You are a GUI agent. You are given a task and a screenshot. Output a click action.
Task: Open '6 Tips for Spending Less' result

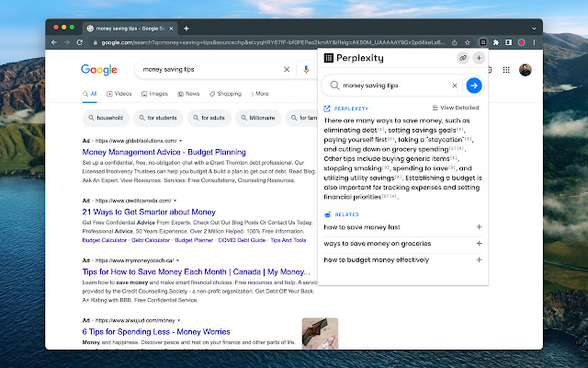tap(156, 332)
